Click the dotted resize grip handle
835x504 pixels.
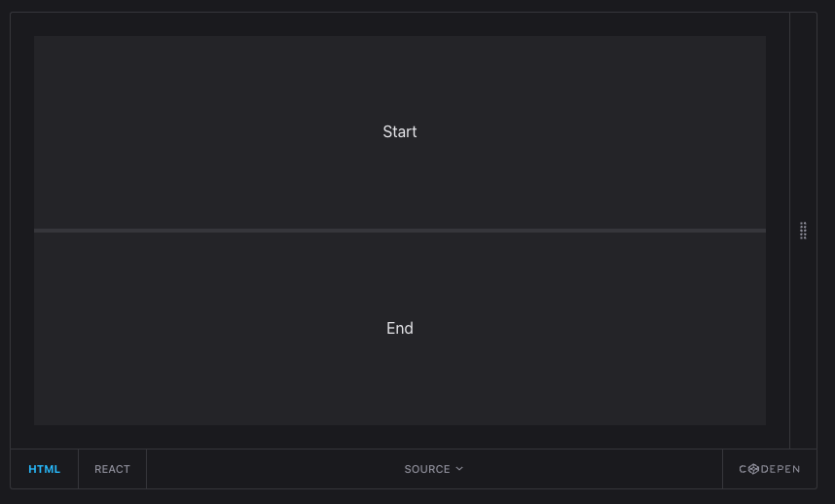[x=803, y=231]
